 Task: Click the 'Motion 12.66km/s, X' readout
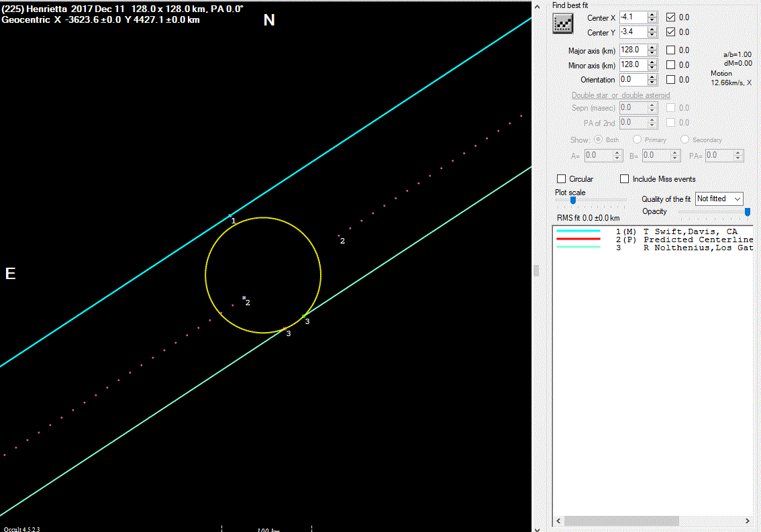731,78
